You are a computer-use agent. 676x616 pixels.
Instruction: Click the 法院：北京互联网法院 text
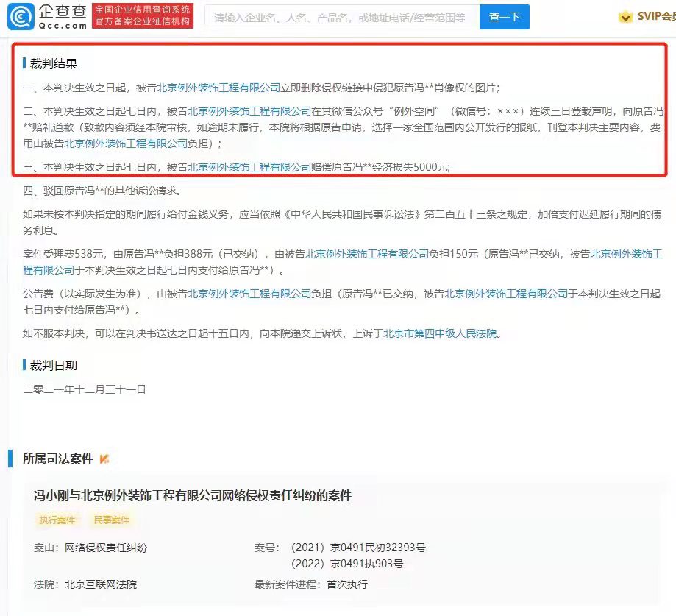pos(85,584)
